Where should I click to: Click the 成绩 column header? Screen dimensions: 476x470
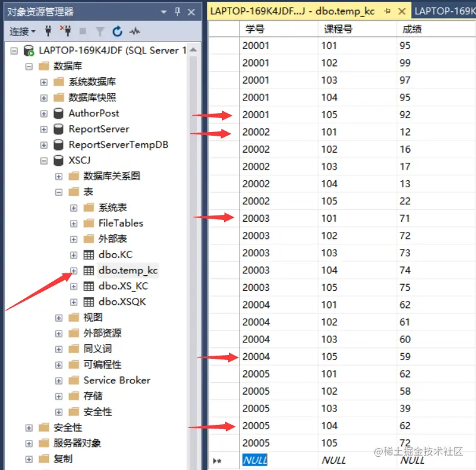pos(436,29)
